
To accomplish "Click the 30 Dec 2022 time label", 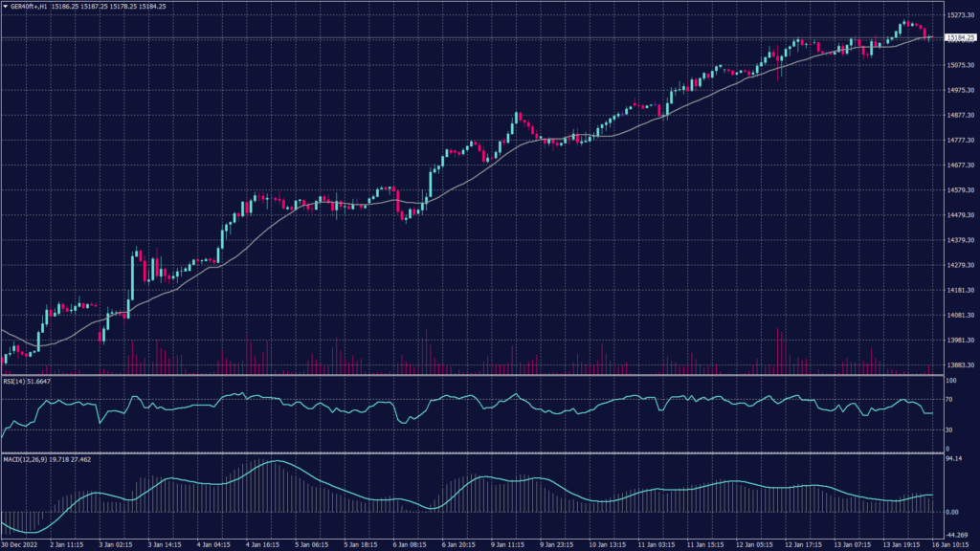I will pos(20,545).
